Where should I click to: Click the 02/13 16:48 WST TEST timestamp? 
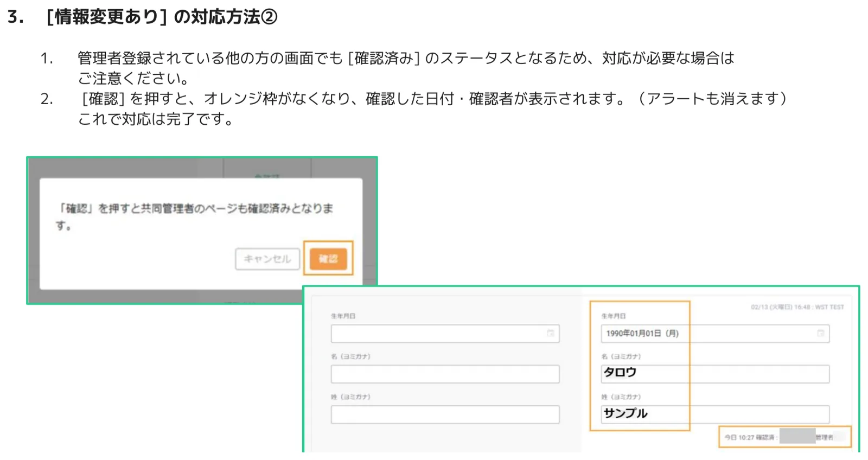797,307
